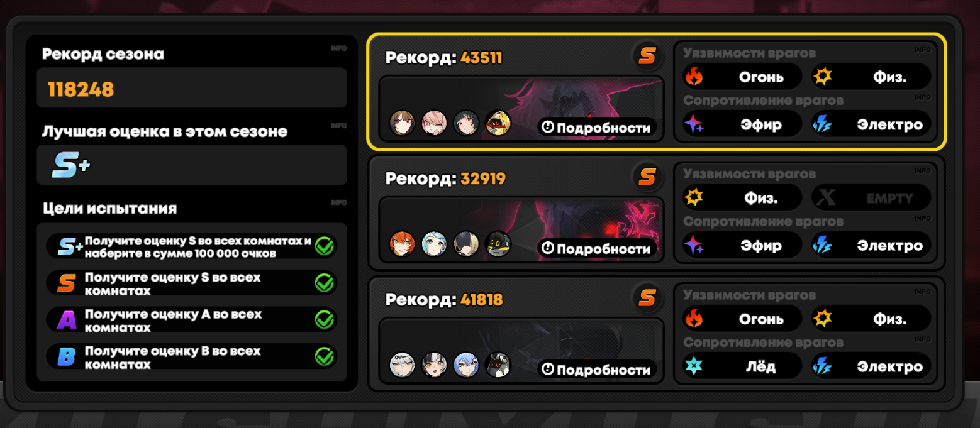The height and width of the screenshot is (428, 980).
Task: Select the Огонь fire weakness in first room
Action: (x=742, y=77)
